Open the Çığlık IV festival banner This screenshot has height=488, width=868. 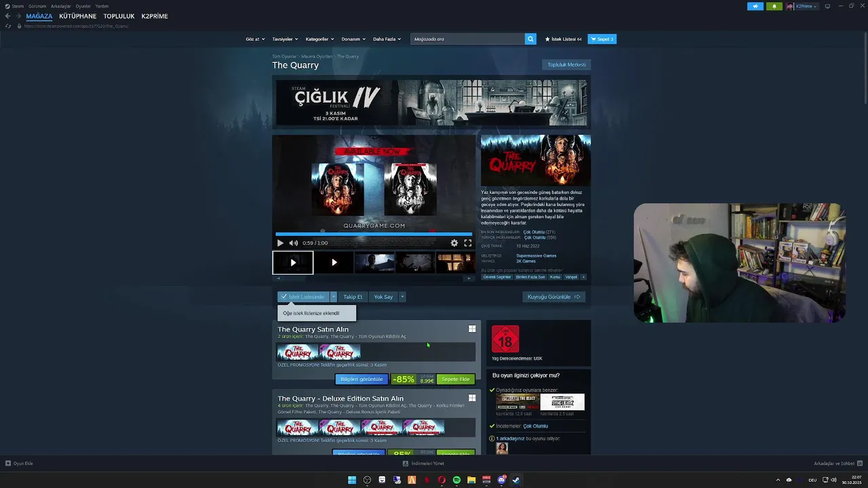click(x=431, y=102)
